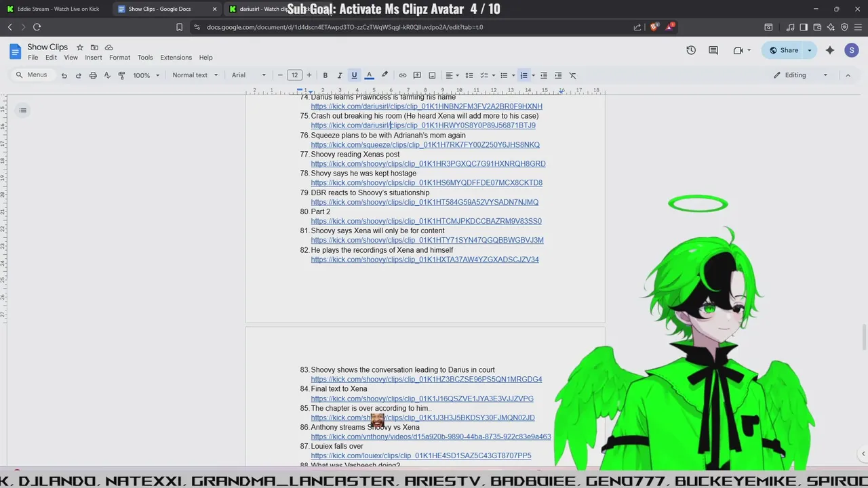Open the Arial font dropdown
This screenshot has width=868, height=488.
[x=249, y=75]
